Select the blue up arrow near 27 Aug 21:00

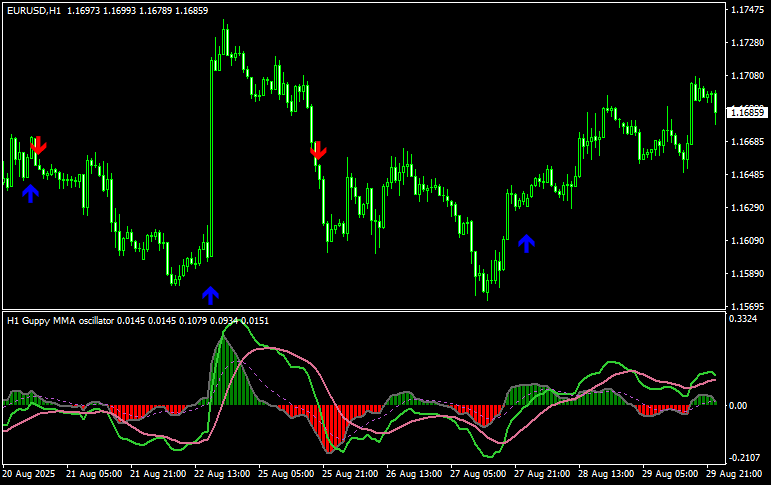click(x=526, y=243)
